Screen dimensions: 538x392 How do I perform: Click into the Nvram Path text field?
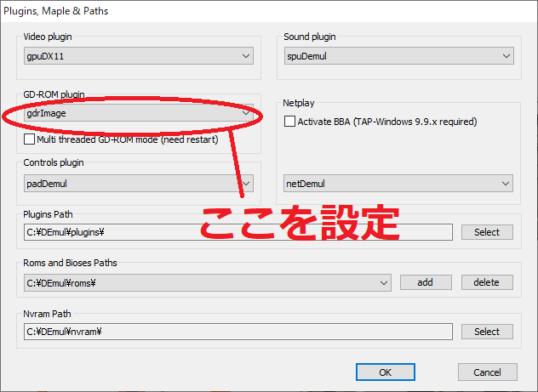tap(238, 332)
